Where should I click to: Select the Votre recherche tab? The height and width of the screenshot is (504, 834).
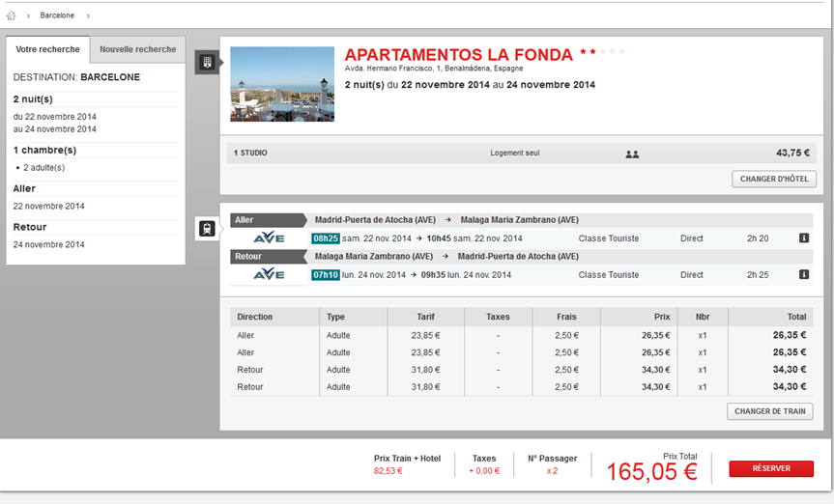pyautogui.click(x=47, y=49)
